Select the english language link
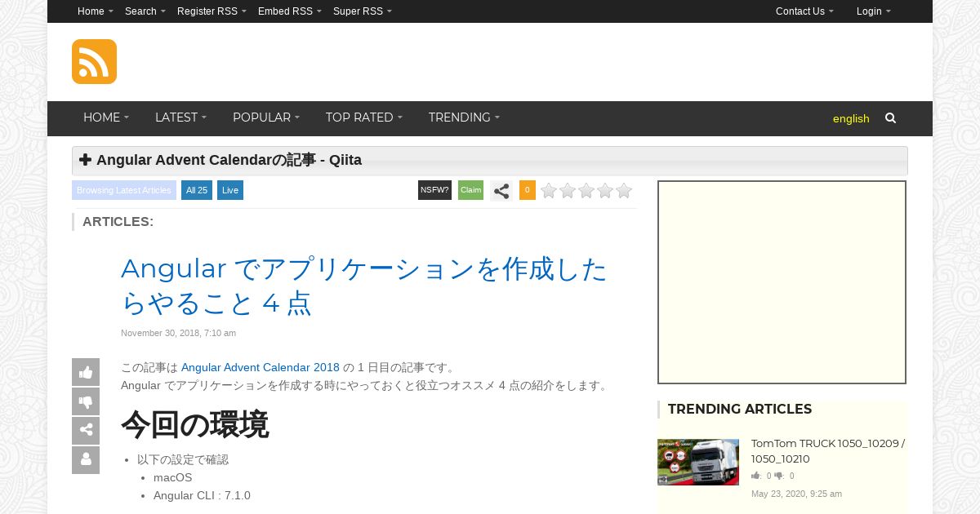Screen dimensions: 980x514 coord(851,118)
